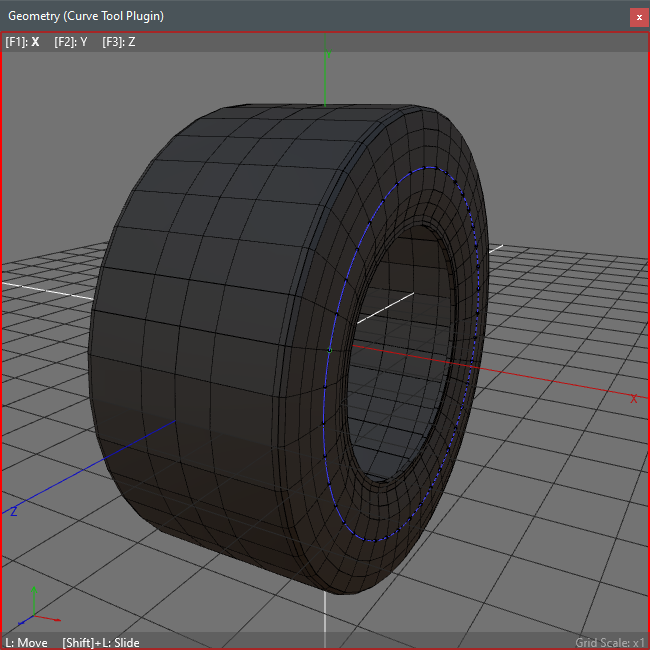Switch to the [F2]: Y axis view
This screenshot has width=650, height=650.
71,42
